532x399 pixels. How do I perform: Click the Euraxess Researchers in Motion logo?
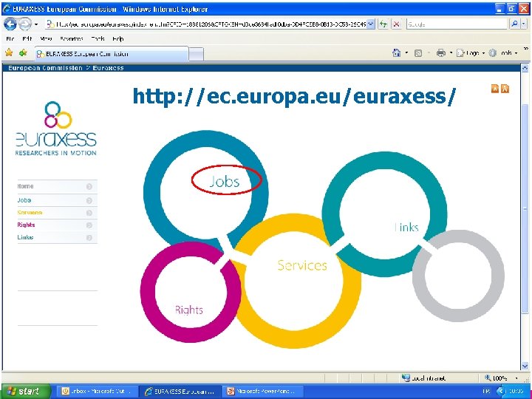tap(56, 129)
